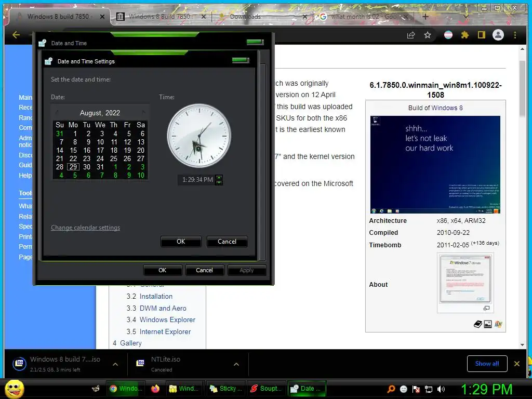This screenshot has height=399, width=532.
Task: Jump to '4 Gallery' in contents
Action: 127,343
